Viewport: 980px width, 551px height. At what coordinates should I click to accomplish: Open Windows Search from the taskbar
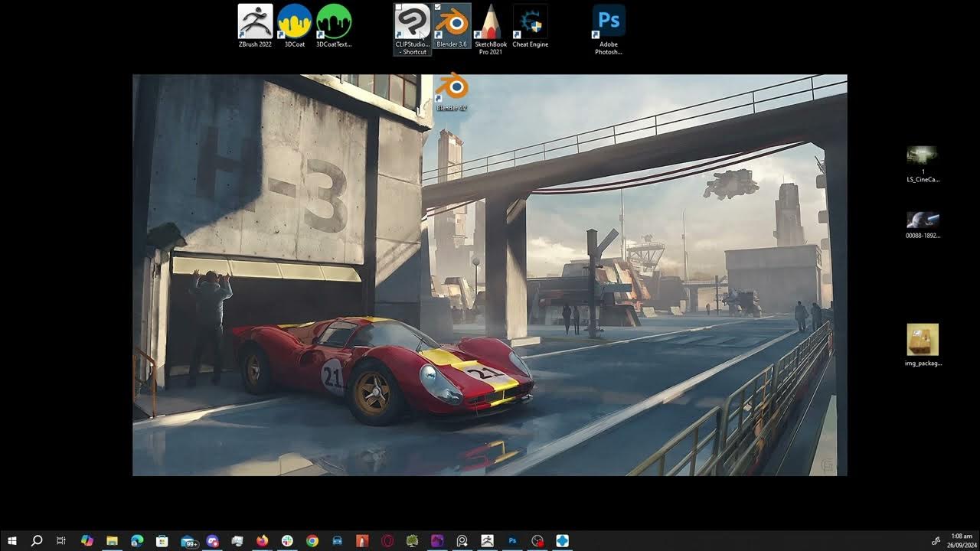[37, 541]
